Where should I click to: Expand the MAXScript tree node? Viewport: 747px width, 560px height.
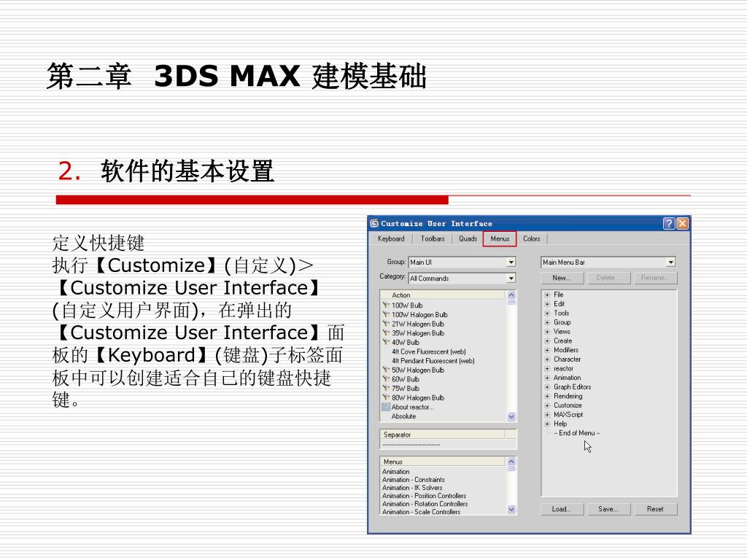(547, 415)
